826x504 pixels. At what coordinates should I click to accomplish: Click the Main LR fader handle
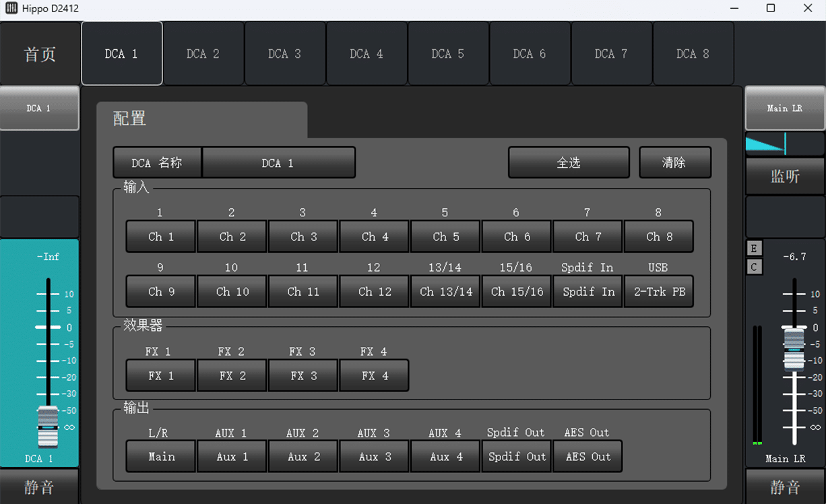[794, 349]
